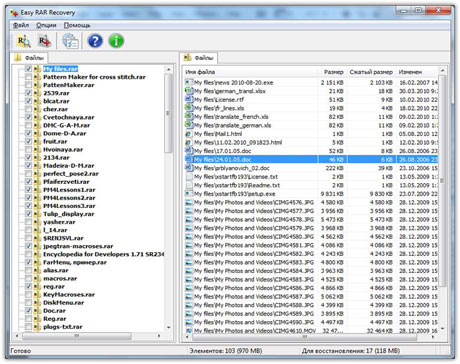Image resolution: width=460 pixels, height=364 pixels.
Task: Select the left Файлы tab
Action: pos(29,58)
